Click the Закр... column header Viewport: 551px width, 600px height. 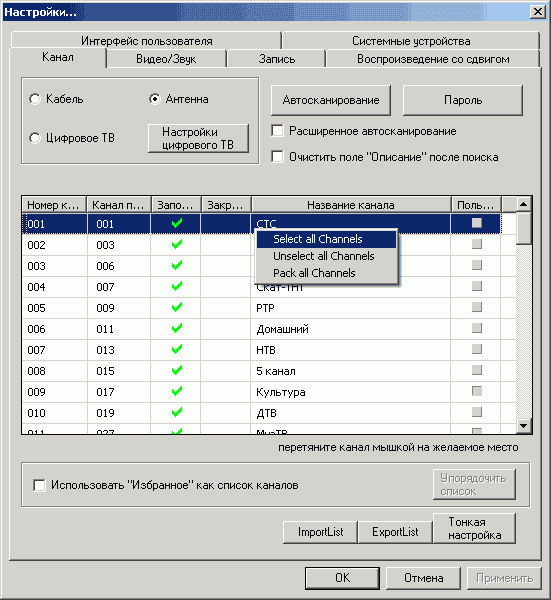click(x=226, y=205)
